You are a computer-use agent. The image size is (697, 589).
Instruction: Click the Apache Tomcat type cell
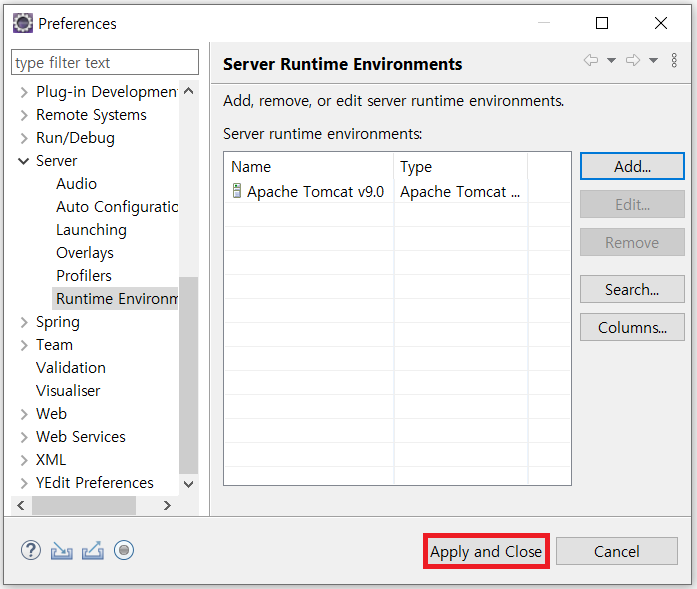coord(460,192)
